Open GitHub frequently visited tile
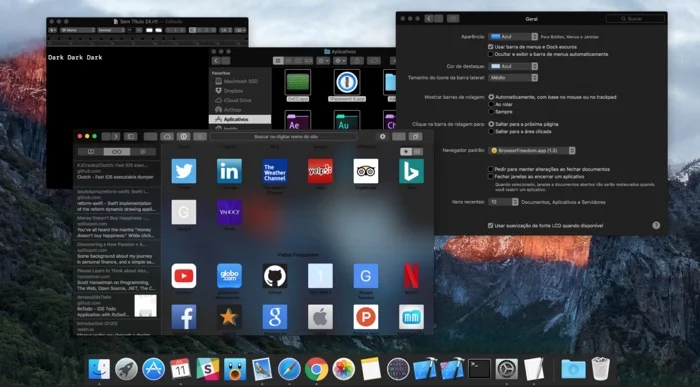This screenshot has height=387, width=700. pyautogui.click(x=275, y=276)
